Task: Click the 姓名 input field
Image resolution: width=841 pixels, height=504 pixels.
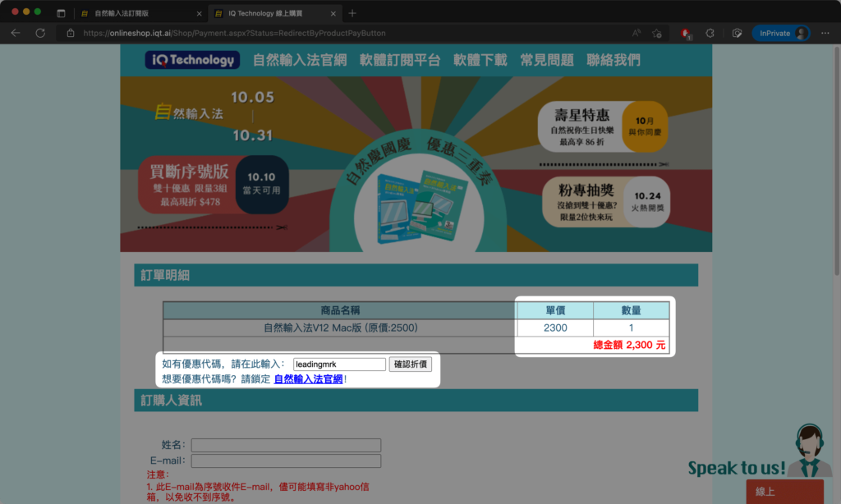Action: pos(286,445)
